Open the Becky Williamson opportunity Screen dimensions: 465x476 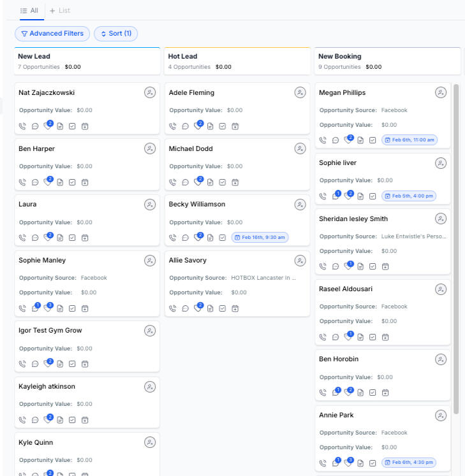(x=196, y=205)
